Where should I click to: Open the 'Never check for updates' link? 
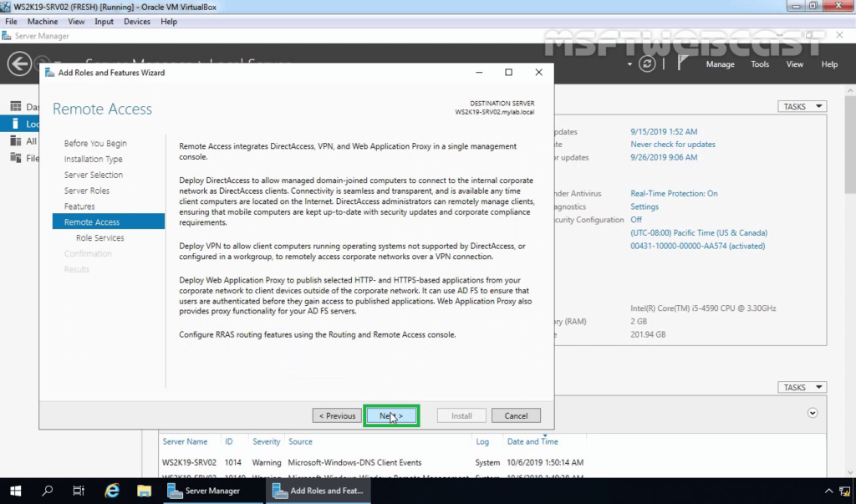[672, 145]
